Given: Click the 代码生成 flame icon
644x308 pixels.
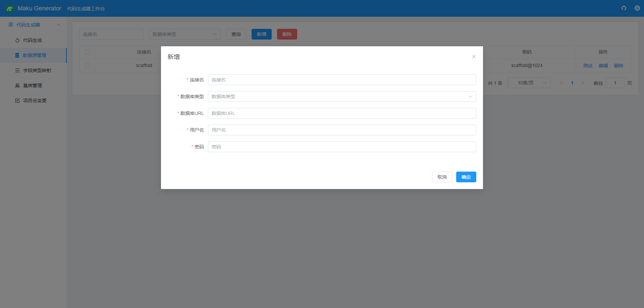Looking at the screenshot, I should (17, 40).
